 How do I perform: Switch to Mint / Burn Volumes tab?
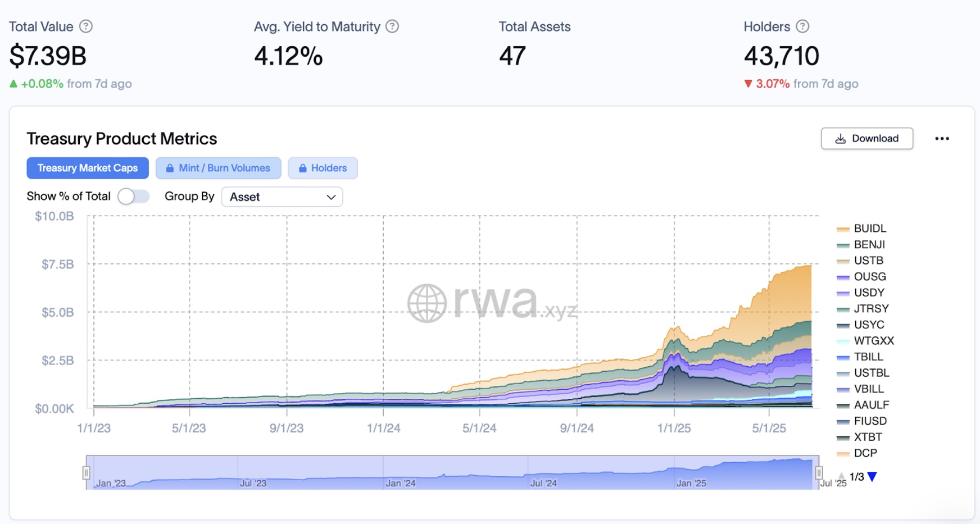coord(218,168)
